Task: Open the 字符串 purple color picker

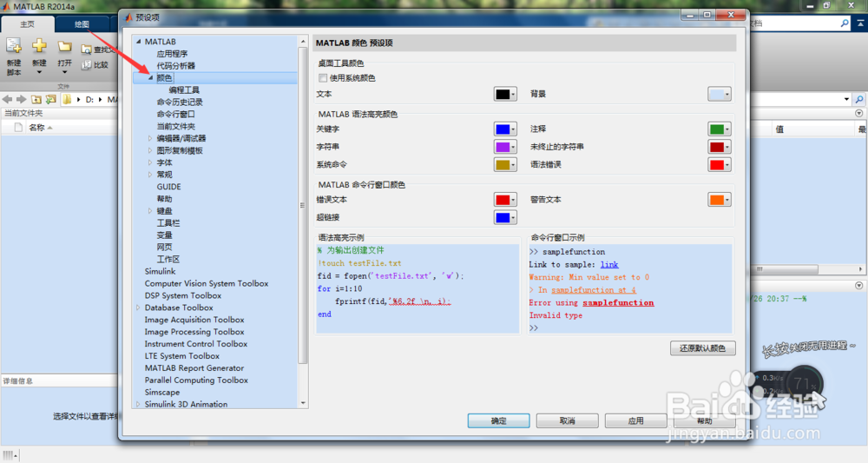Action: coord(505,147)
